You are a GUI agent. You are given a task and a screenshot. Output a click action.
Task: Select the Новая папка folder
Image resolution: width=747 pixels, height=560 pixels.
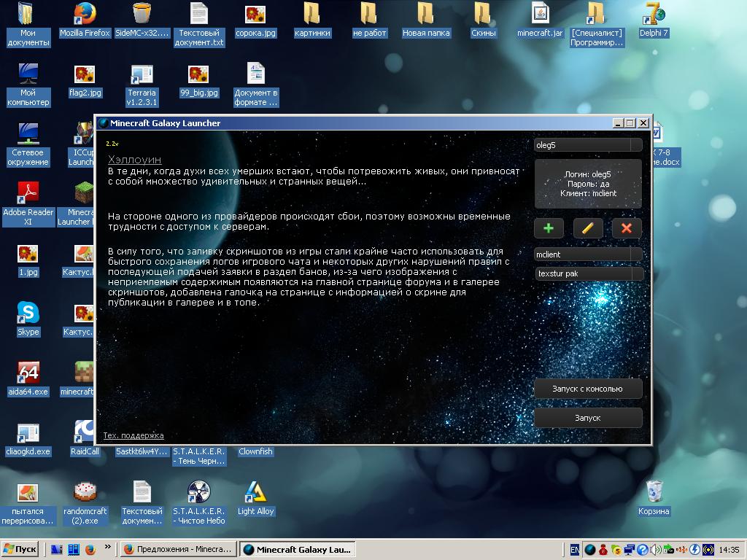tap(426, 20)
